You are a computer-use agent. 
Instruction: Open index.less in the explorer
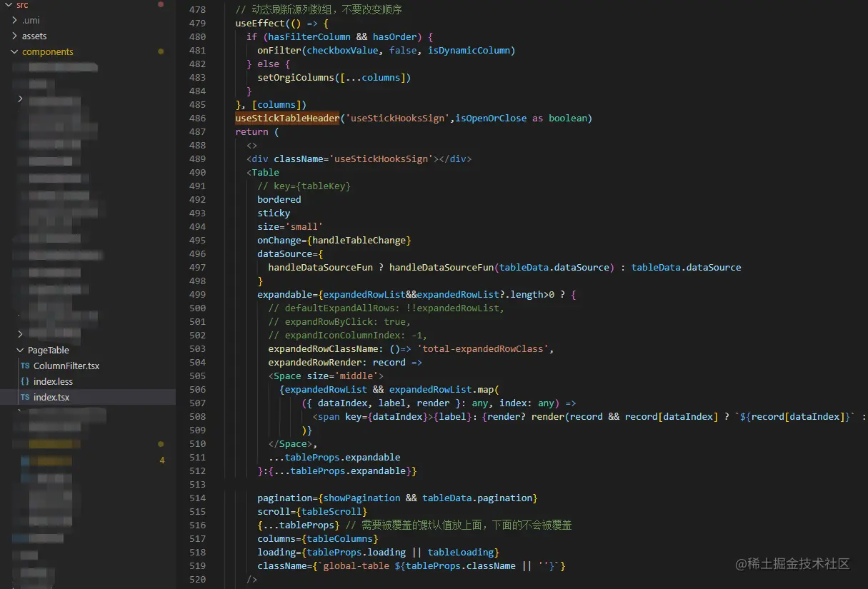point(53,381)
